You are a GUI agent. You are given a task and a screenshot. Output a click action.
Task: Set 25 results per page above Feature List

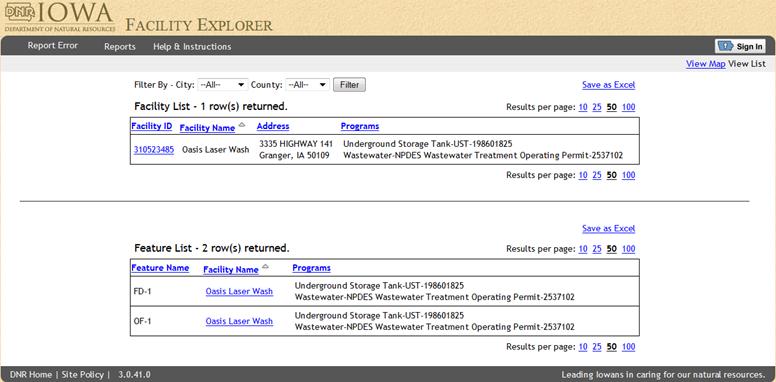[x=597, y=249]
